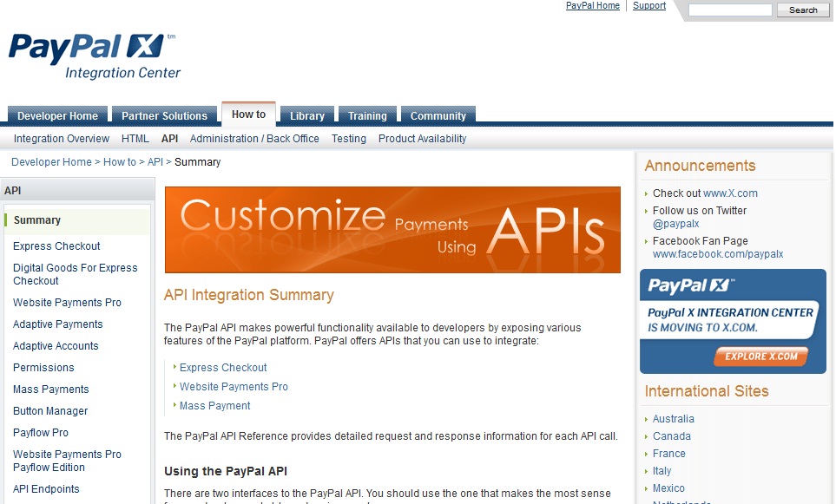Open Administration / Back Office submenu
Screen dimensions: 836x504
click(x=254, y=139)
